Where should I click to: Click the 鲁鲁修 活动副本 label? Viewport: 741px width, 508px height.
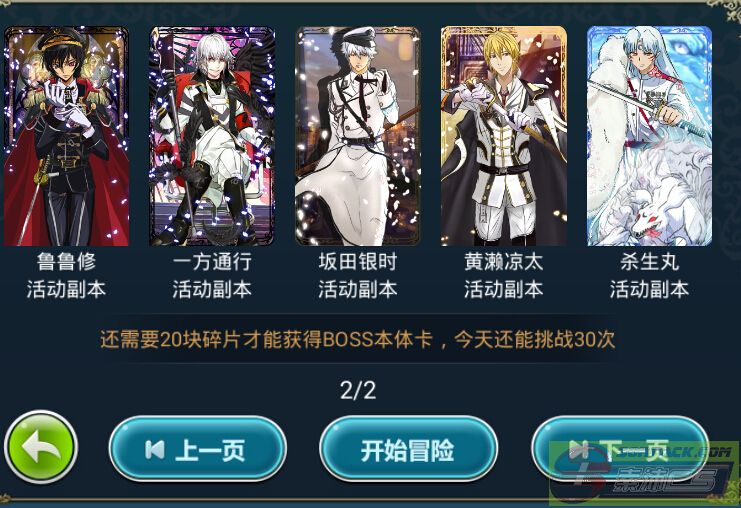[x=66, y=276]
